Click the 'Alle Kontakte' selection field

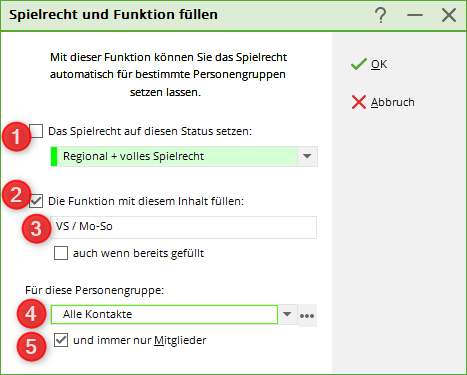[x=164, y=314]
